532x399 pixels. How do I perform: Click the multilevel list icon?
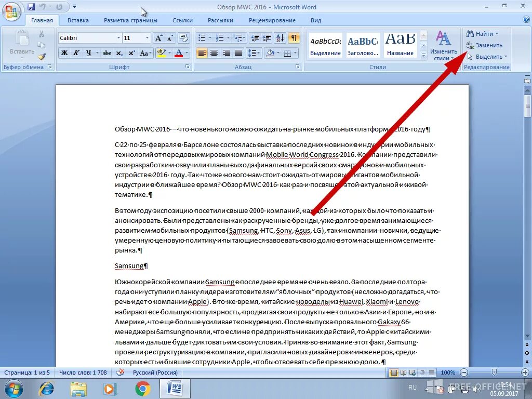coord(238,37)
